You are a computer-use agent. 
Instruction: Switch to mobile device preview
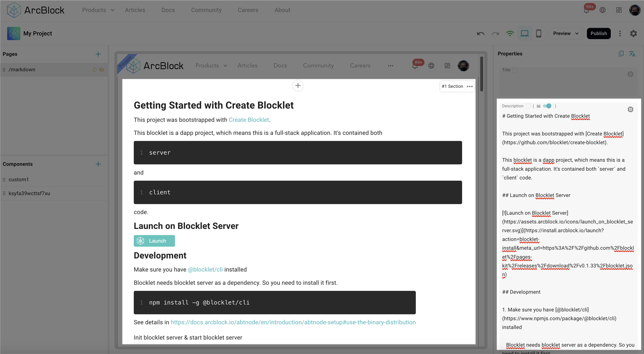coord(539,33)
